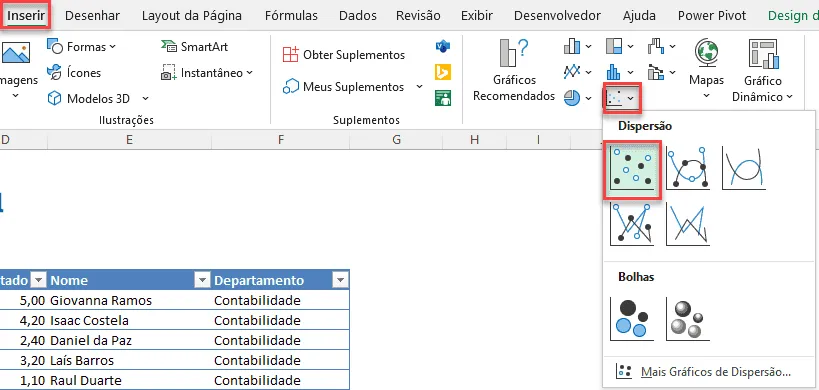Select the Raul Duarte cell

(129, 380)
